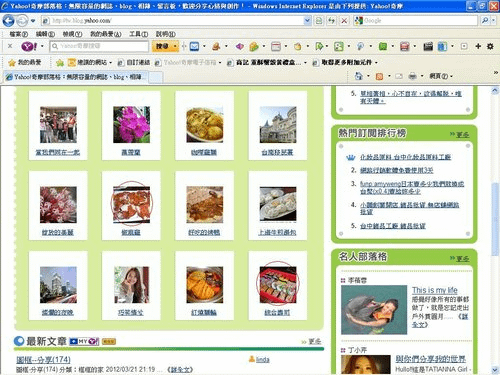The image size is (500, 375).
Task: Click the orange Yahoo toolbar search button
Action: point(162,46)
